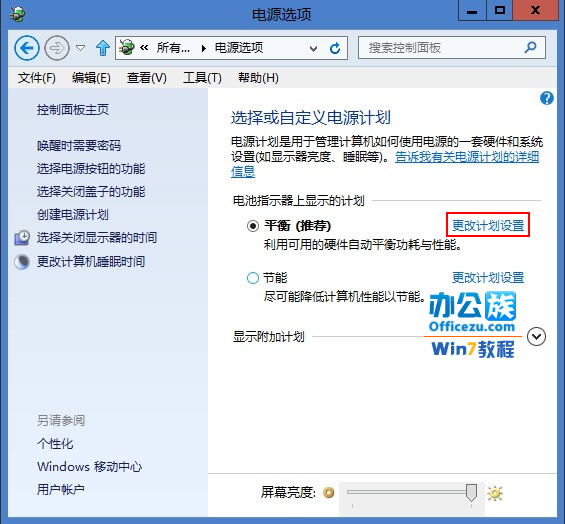This screenshot has height=524, width=565.
Task: Click the magnifier search icon
Action: [x=530, y=47]
